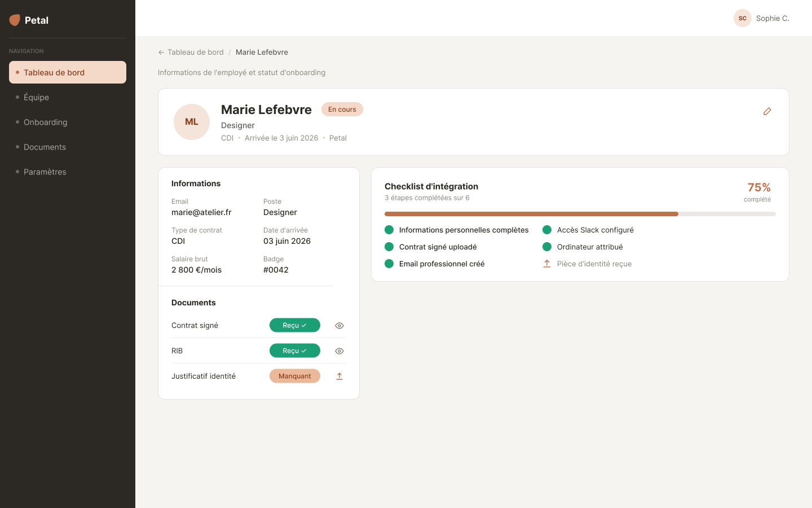
Task: Click the Pièce d'identité reçue label
Action: click(594, 264)
